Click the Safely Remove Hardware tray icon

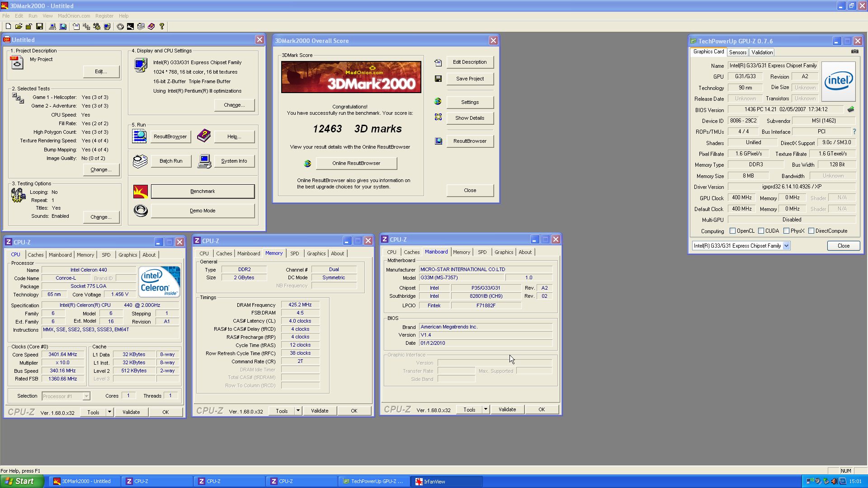(826, 481)
